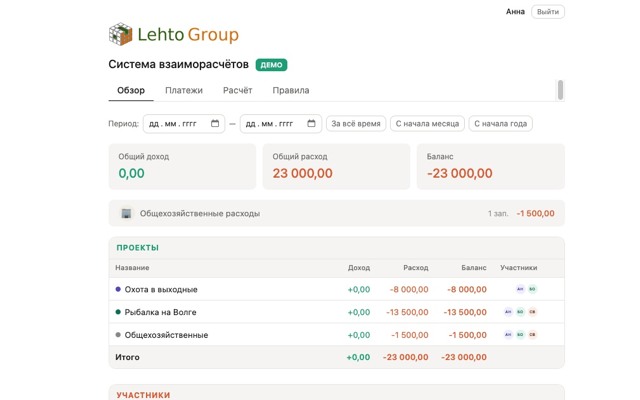
Task: Click the first participant avatar in Охота row
Action: (520, 289)
